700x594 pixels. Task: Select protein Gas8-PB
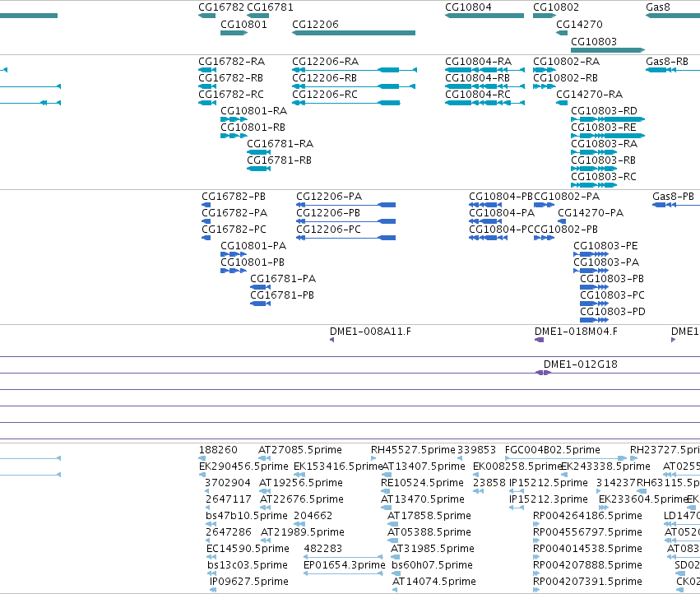(673, 197)
